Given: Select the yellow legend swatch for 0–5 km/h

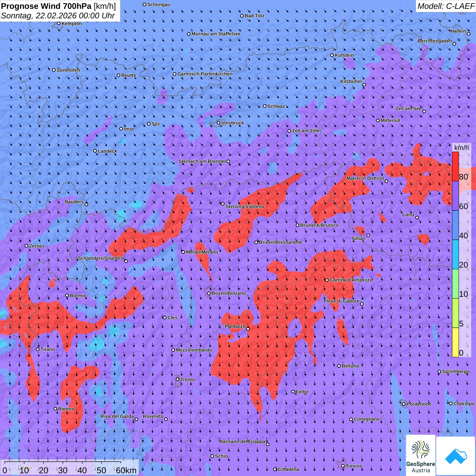Looking at the screenshot, I should [x=455, y=342].
